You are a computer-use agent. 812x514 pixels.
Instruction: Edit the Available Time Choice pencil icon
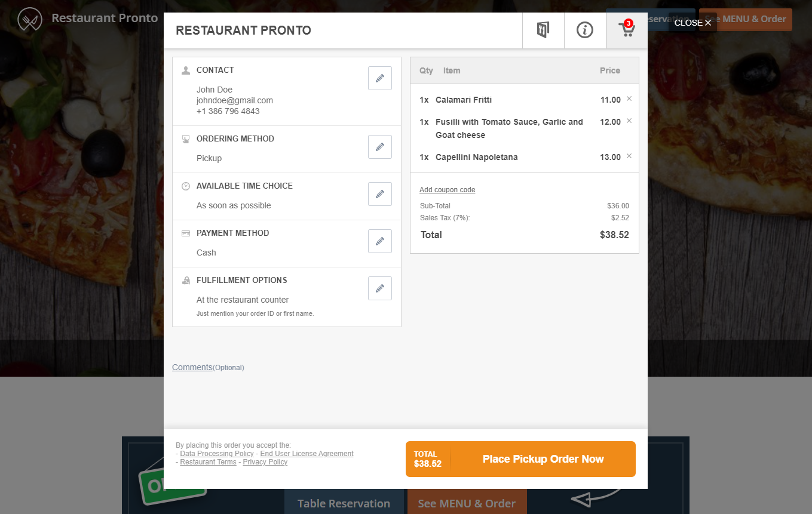click(380, 194)
